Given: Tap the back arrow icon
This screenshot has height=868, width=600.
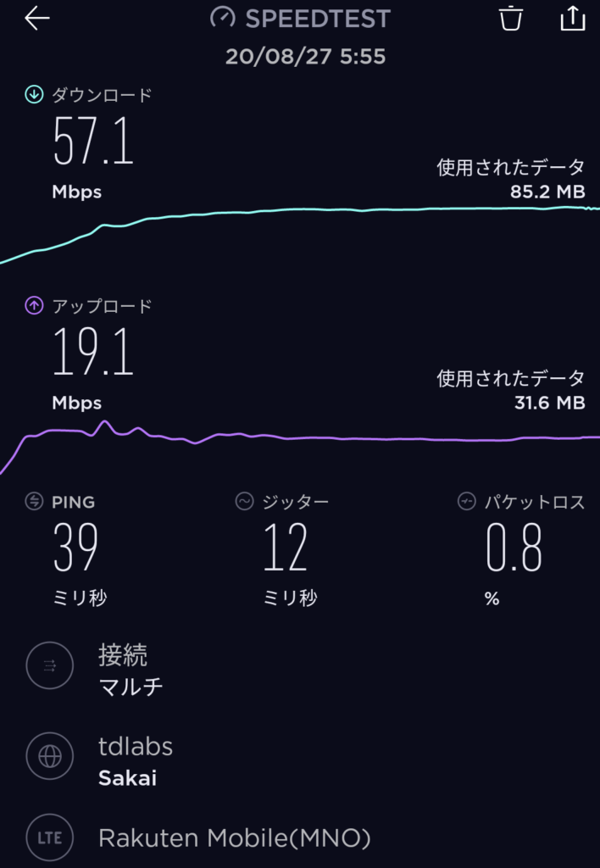Looking at the screenshot, I should pos(37,19).
